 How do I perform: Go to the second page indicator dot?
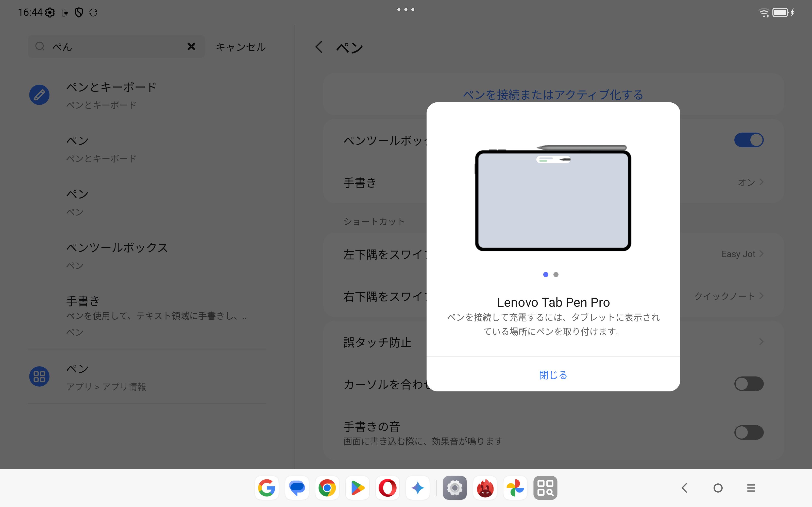(556, 275)
